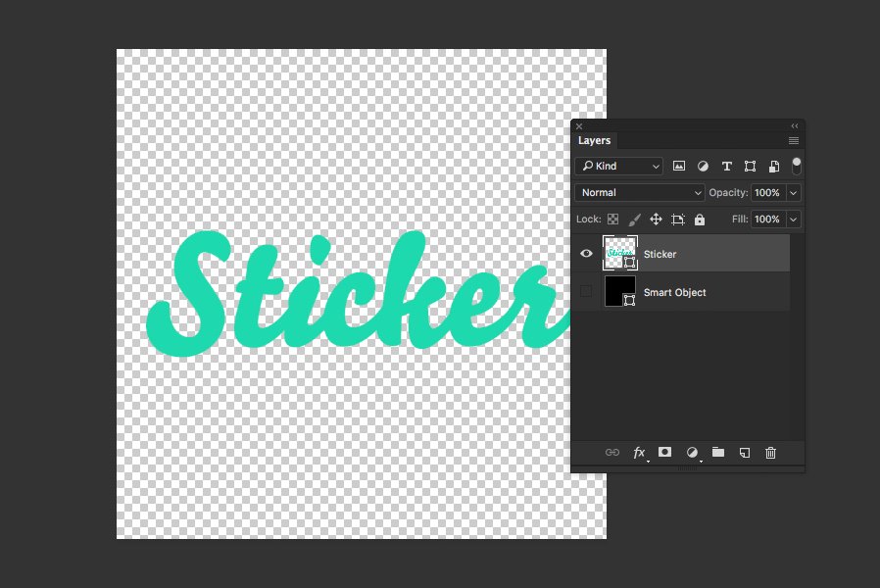The width and height of the screenshot is (880, 588).
Task: Select the Sticker layer name
Action: tap(660, 254)
